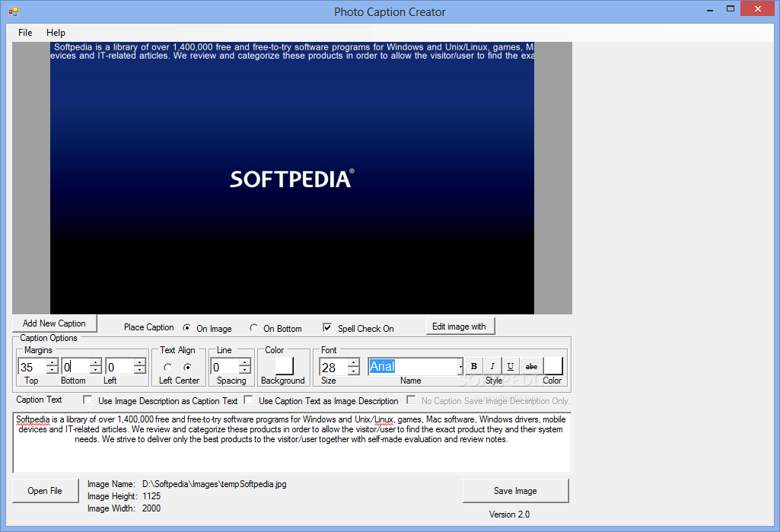
Task: Enable Use Image Description as Caption Text
Action: [x=88, y=400]
